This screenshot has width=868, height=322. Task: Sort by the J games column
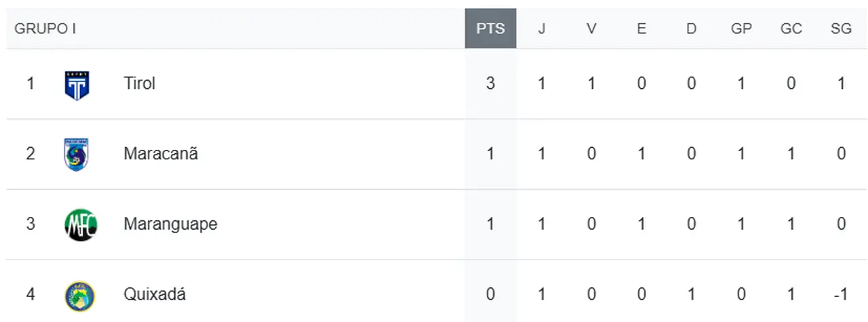541,28
